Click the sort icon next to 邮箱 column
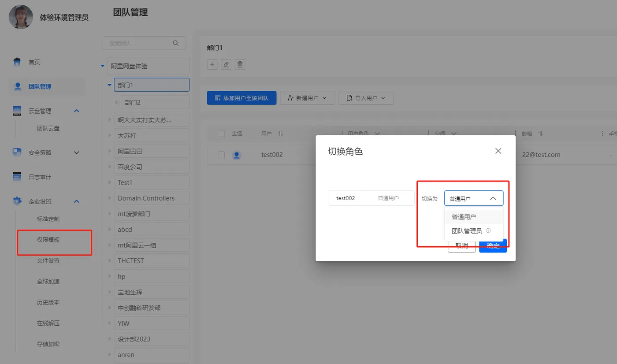The width and height of the screenshot is (617, 364). (541, 134)
